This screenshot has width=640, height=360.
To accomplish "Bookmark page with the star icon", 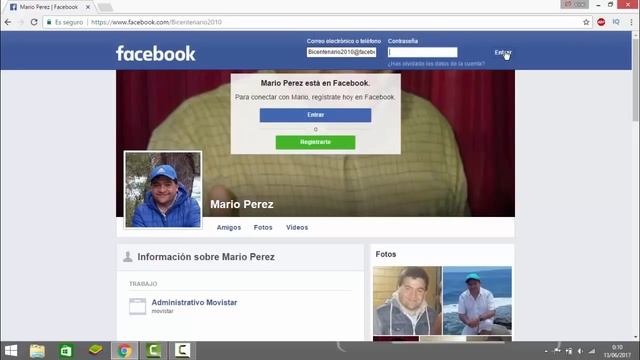I will pos(586,22).
